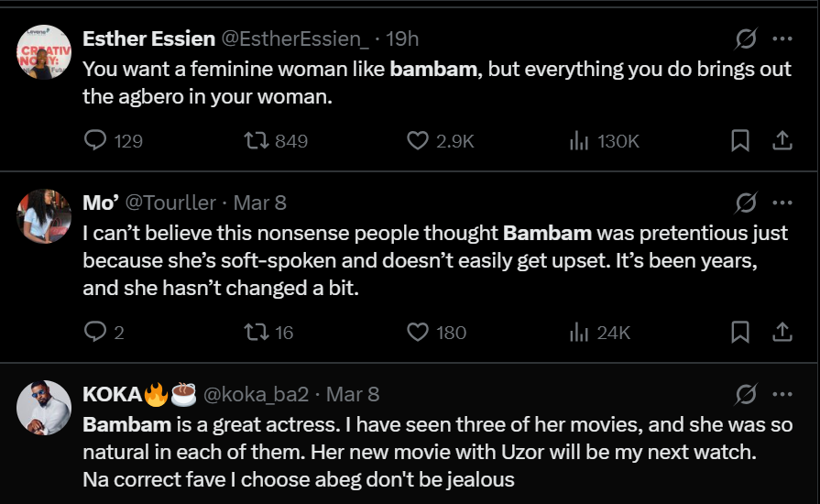The height and width of the screenshot is (504, 820).
Task: Open more options menu on Esther's tweet
Action: click(x=782, y=38)
